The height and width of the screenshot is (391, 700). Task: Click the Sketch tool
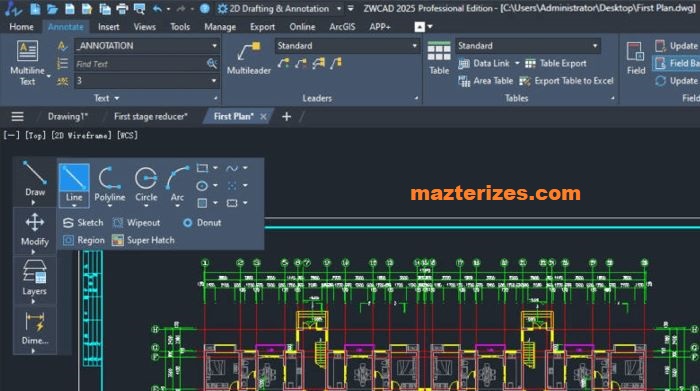click(x=83, y=223)
